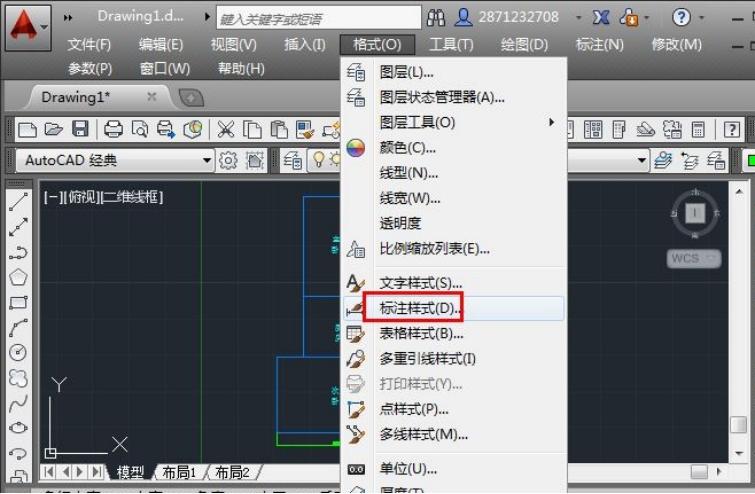Image resolution: width=755 pixels, height=494 pixels.
Task: Click the WCS coordinate system button
Action: pyautogui.click(x=694, y=259)
